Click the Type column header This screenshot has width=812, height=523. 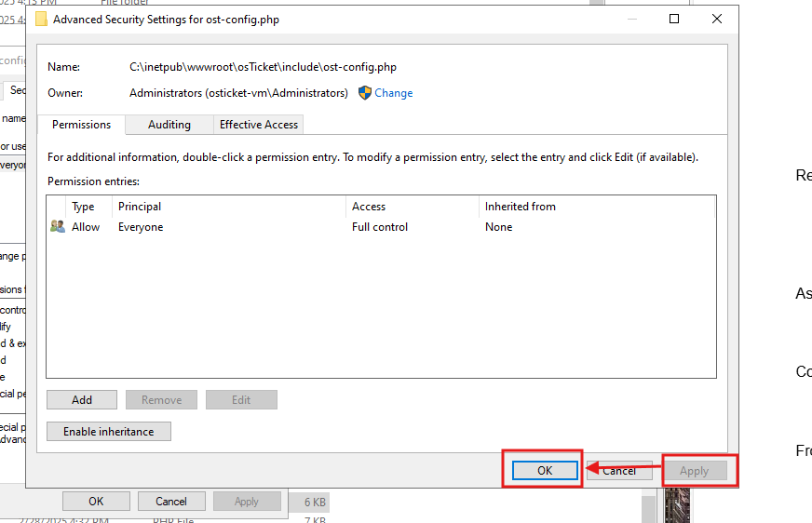88,207
